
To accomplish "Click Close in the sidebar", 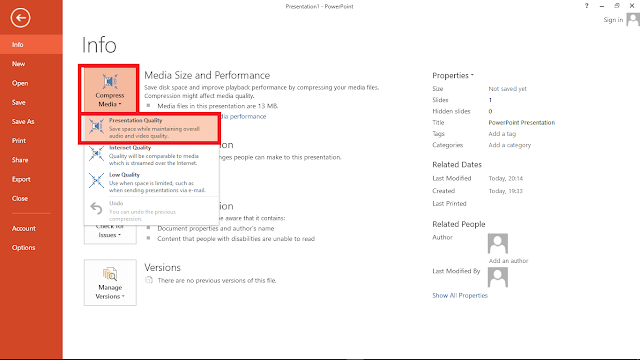I will (31, 198).
